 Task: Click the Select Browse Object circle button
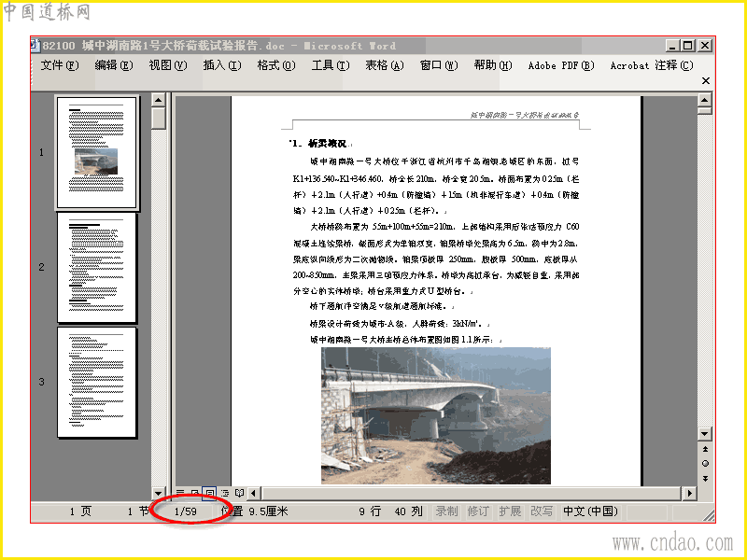705,463
